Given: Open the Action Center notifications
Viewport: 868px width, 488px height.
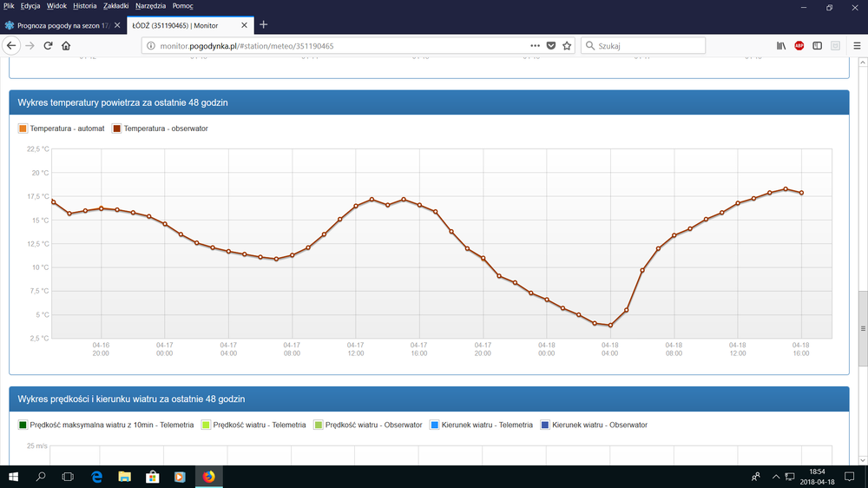Looking at the screenshot, I should 849,477.
